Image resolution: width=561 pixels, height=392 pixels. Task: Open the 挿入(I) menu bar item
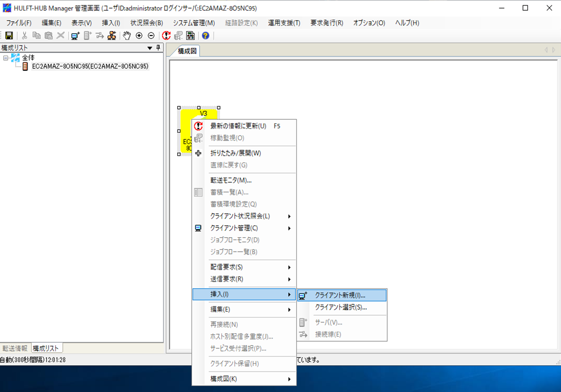(111, 23)
